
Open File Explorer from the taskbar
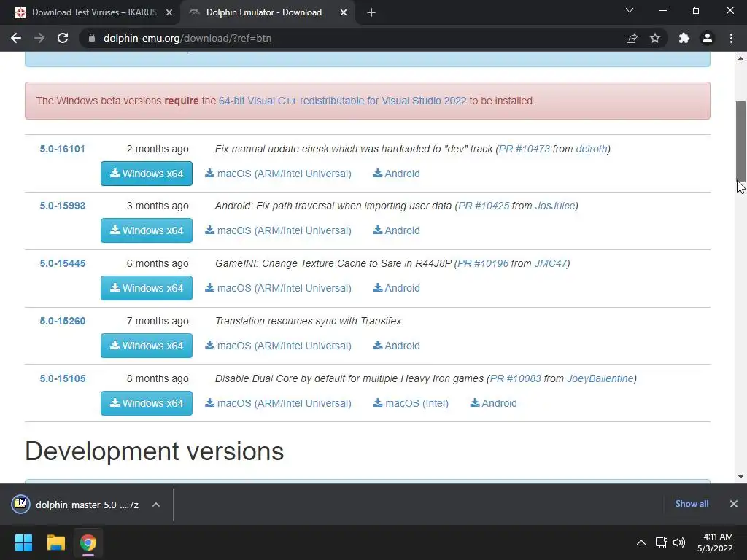55,542
